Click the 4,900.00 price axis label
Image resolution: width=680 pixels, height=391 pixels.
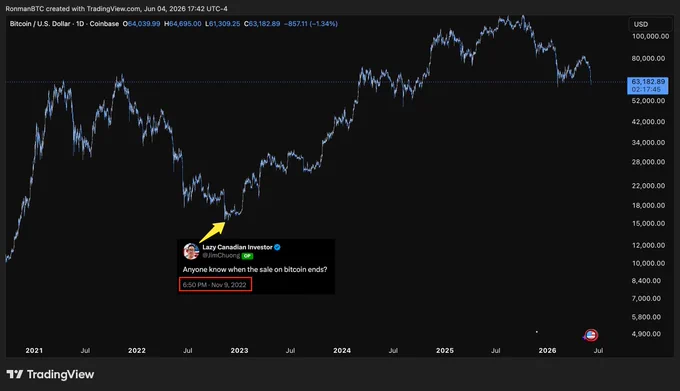click(646, 334)
